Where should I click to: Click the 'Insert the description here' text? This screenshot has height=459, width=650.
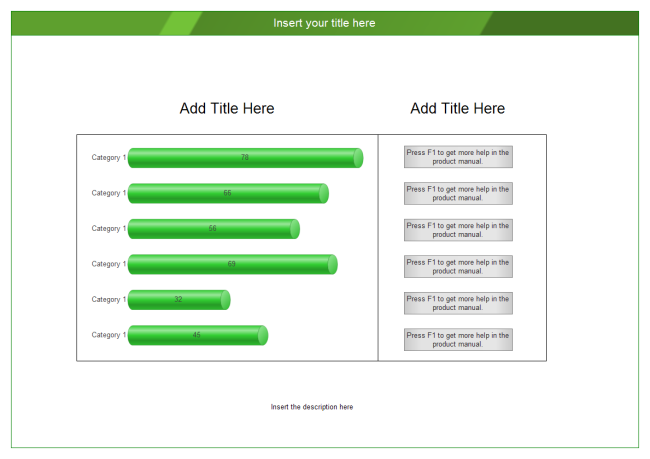312,407
